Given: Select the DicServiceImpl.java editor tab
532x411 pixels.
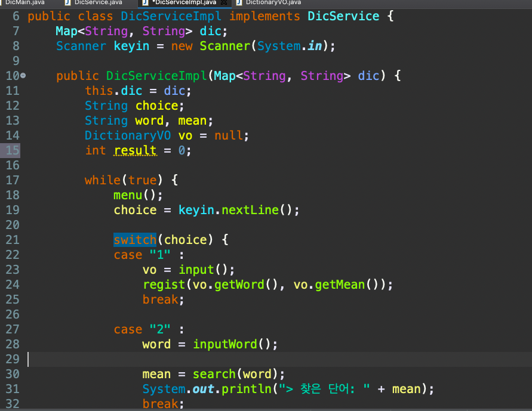Looking at the screenshot, I should click(x=185, y=2).
